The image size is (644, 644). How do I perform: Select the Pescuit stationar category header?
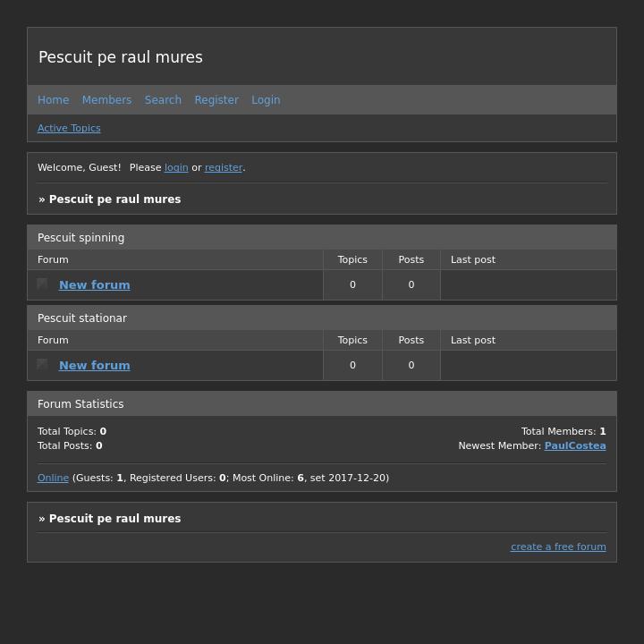click(x=82, y=318)
